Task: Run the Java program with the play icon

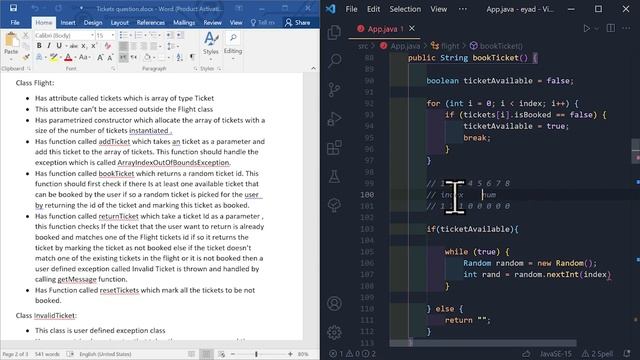Action: pos(587,28)
